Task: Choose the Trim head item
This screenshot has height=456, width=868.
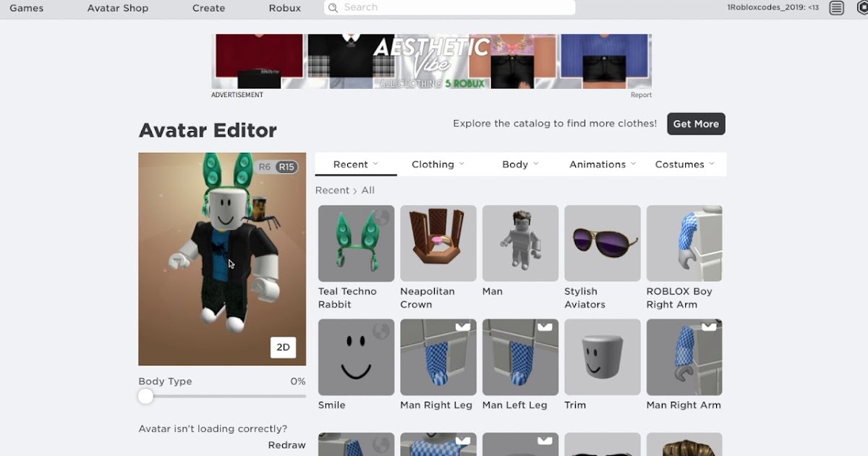Action: 603,357
